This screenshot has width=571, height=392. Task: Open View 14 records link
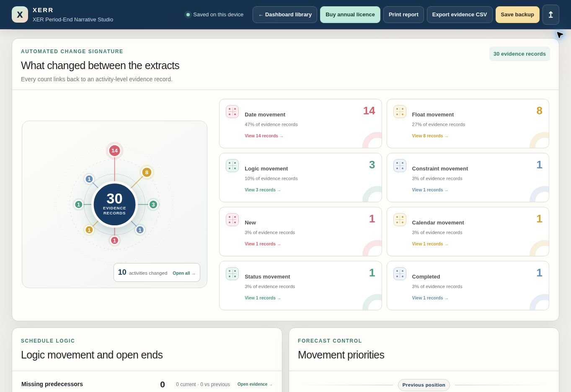(x=264, y=136)
